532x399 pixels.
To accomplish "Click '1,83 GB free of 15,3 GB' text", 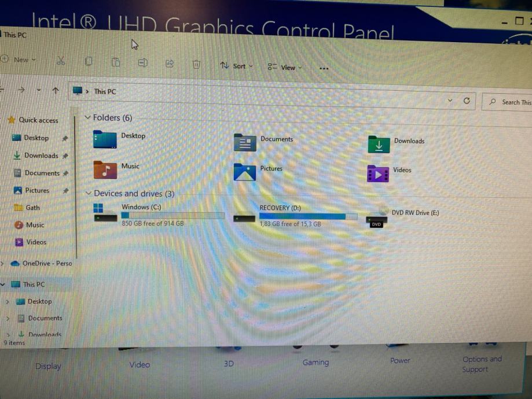I will click(291, 224).
